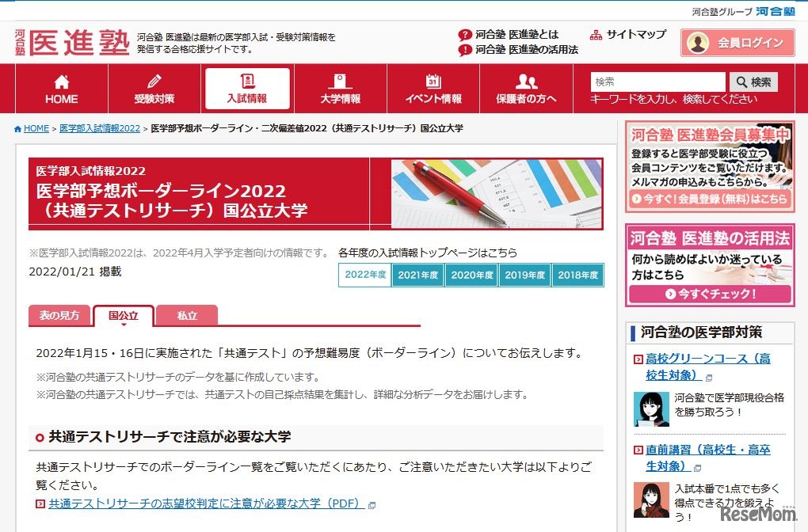808x532 pixels.
Task: Click 共通テストリサーチで注意が必要な大学 heading
Action: 170,437
